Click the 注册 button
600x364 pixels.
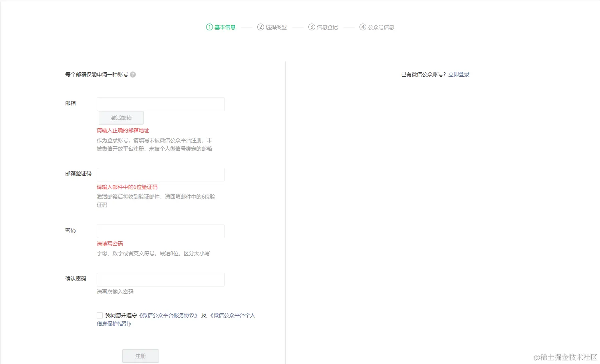tap(141, 356)
